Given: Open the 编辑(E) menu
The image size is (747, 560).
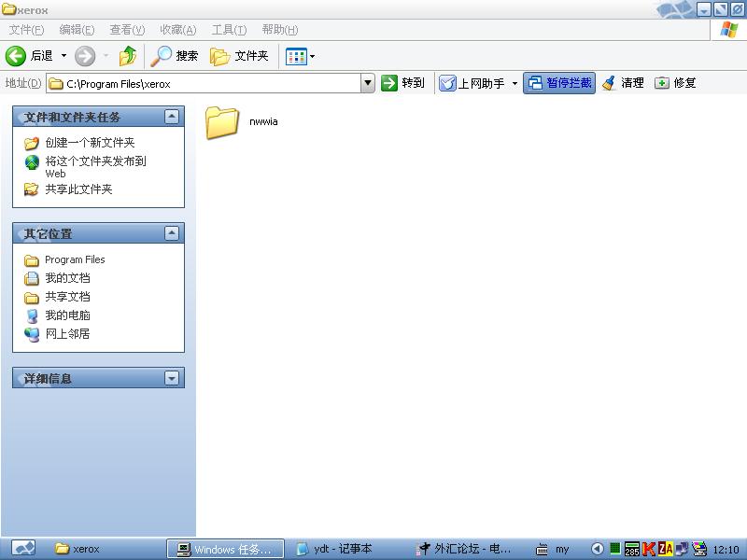Looking at the screenshot, I should (x=77, y=30).
